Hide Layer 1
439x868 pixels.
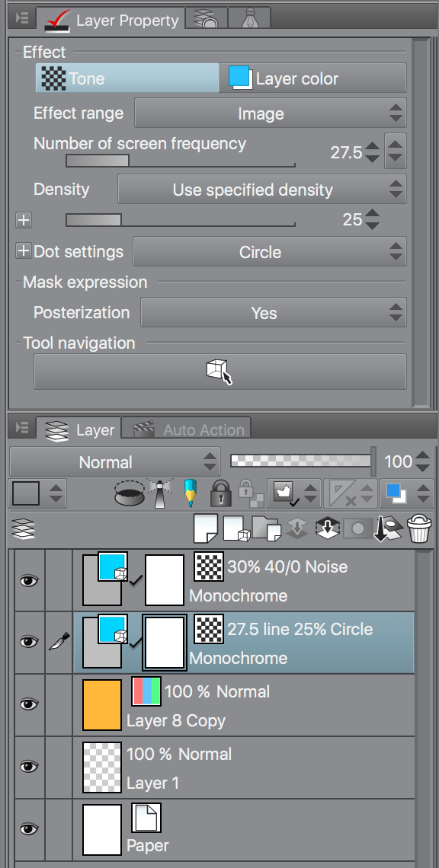[x=28, y=767]
